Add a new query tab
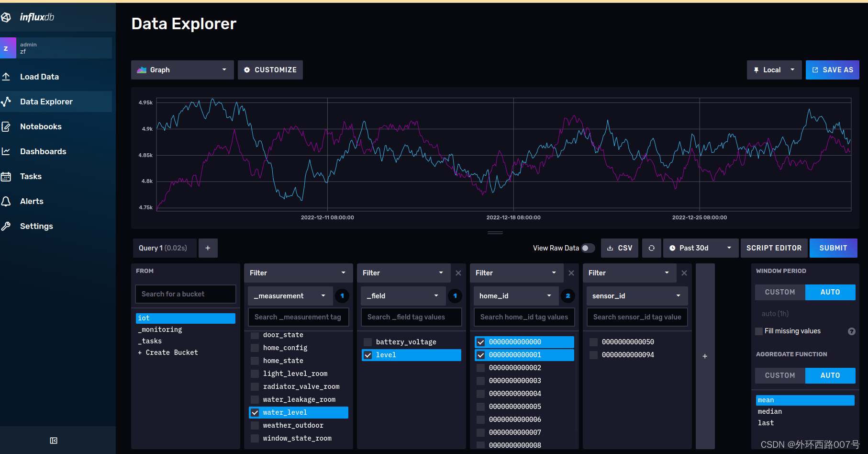The image size is (868, 454). (x=208, y=248)
